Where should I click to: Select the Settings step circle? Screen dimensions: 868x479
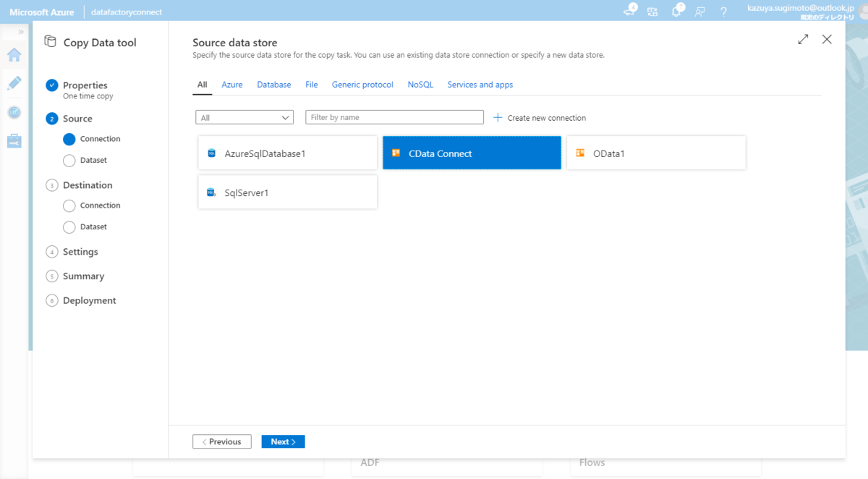click(x=51, y=252)
